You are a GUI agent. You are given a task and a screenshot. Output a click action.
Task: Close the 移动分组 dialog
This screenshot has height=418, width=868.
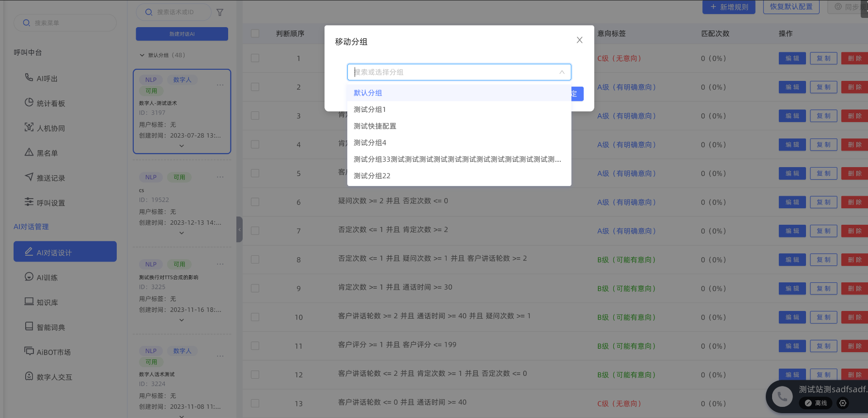click(x=579, y=40)
